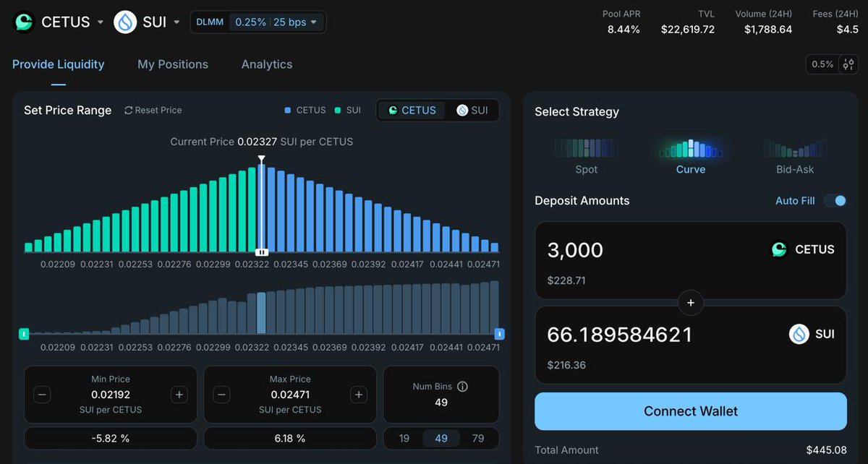Open the My Positions tab

tap(173, 64)
